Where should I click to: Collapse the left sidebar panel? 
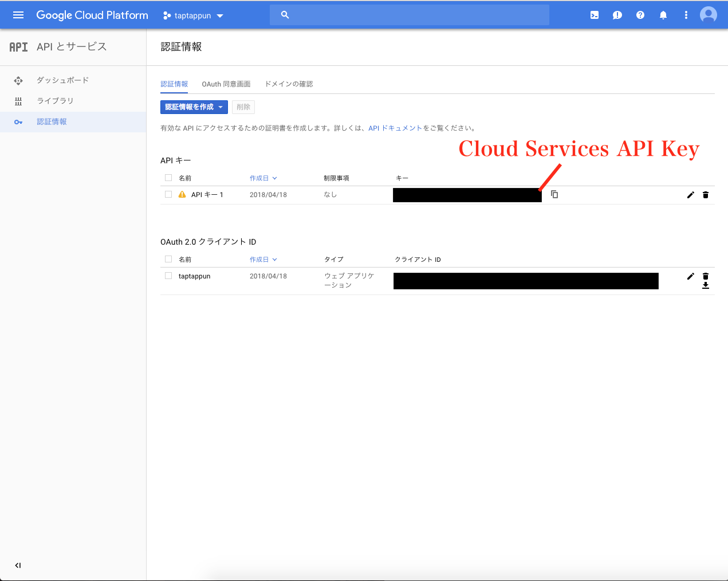click(x=18, y=566)
